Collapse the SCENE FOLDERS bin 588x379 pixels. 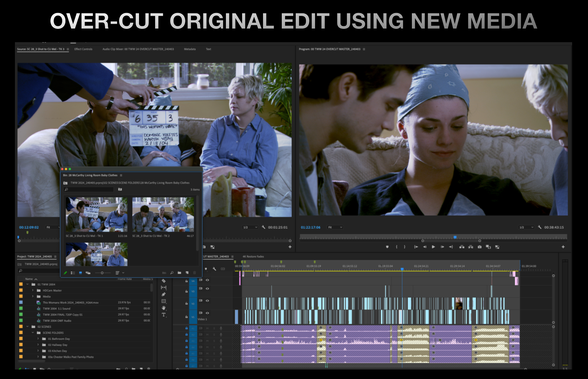(33, 333)
